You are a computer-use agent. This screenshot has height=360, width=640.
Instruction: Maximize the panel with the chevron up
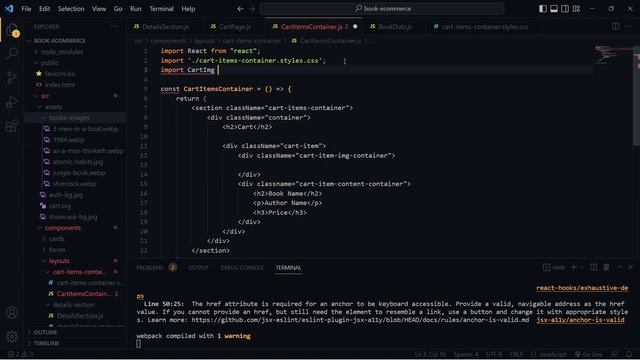pos(620,267)
